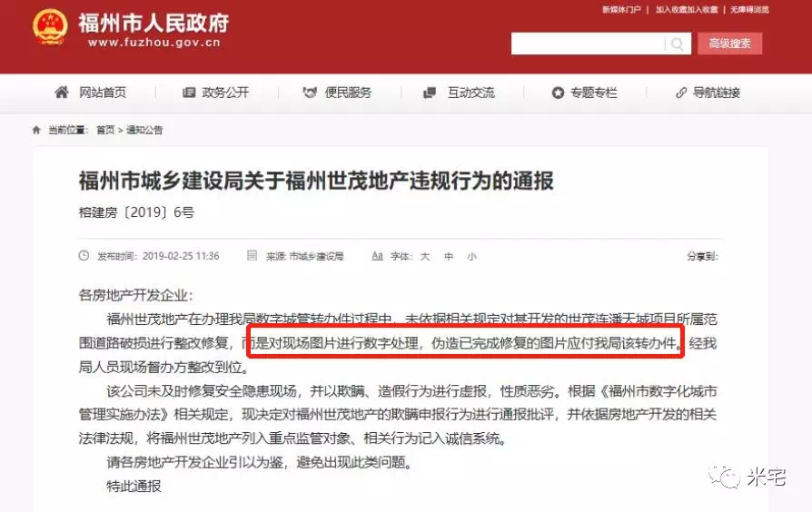This screenshot has height=512, width=812.
Task: Click the 政务公开 newspaper icon
Action: pyautogui.click(x=189, y=93)
